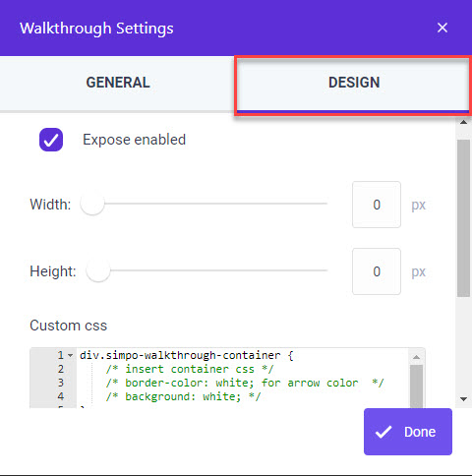This screenshot has width=472, height=476.
Task: Select the DESIGN tab
Action: coord(354,83)
